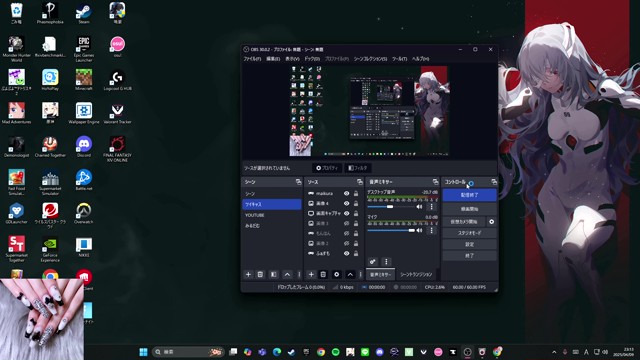The width and height of the screenshot is (640, 360).
Task: Unlock the lock icon on the last source row
Action: pos(356,253)
